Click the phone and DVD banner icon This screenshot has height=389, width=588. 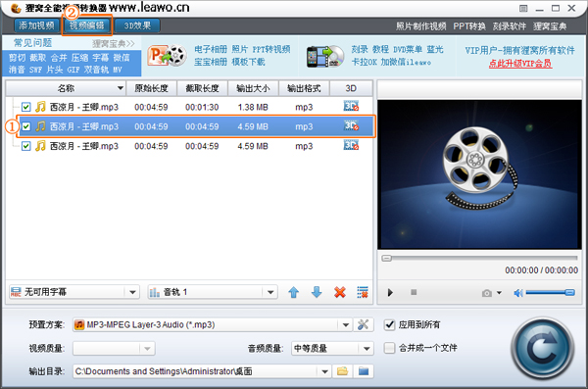coord(325,57)
